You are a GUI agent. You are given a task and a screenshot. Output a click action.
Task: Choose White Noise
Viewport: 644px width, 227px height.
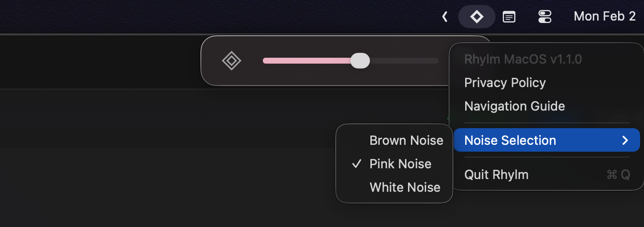(x=405, y=187)
